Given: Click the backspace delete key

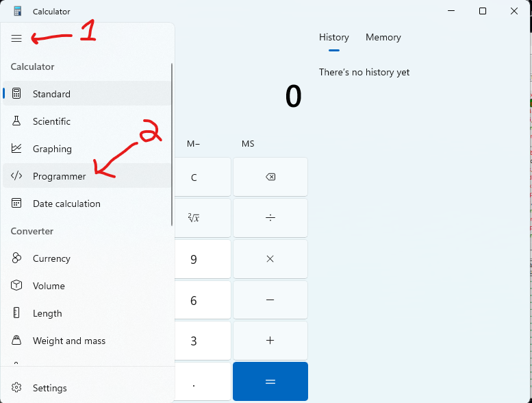Looking at the screenshot, I should coord(270,177).
